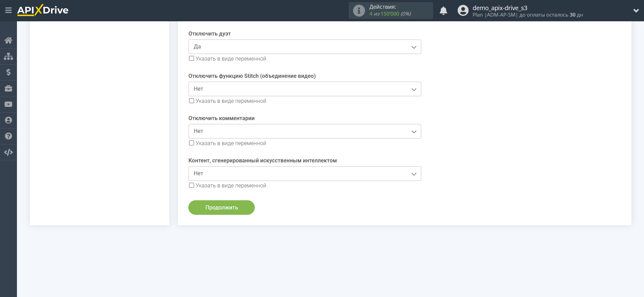
Task: Open the Отключить комментарии dropdown
Action: (305, 131)
